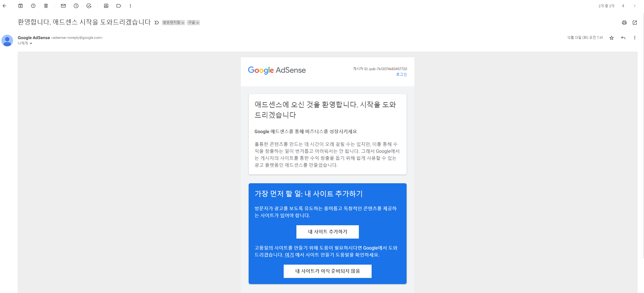
Task: Click the vertical scrollbar on the right
Action: pyautogui.click(x=643, y=136)
